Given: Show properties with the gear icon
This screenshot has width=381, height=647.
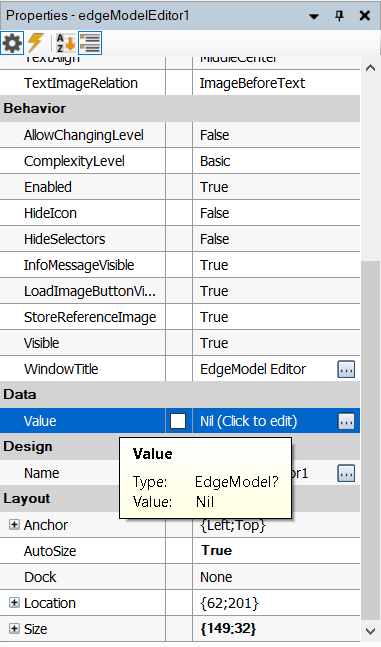Looking at the screenshot, I should point(12,43).
